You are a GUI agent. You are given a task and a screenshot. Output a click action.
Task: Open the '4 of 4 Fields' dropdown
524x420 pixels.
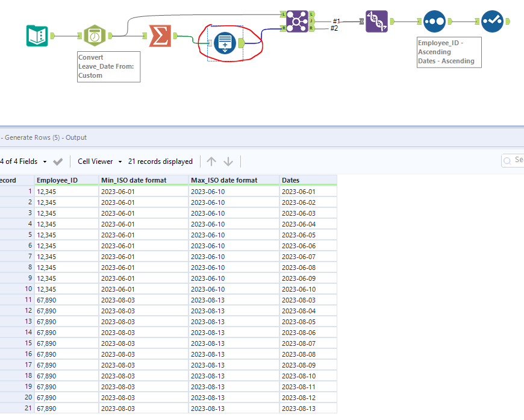click(22, 161)
